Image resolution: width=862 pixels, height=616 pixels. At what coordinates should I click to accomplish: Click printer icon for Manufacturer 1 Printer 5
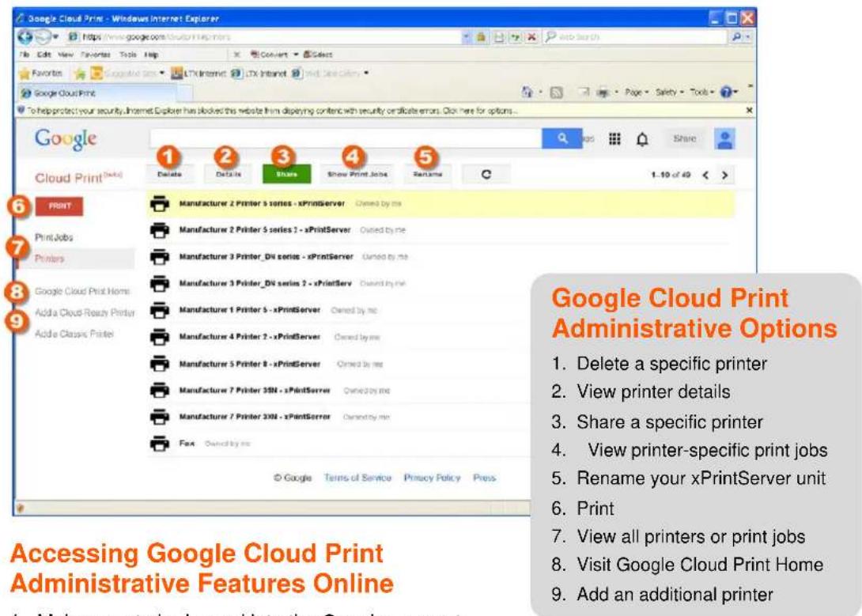160,310
